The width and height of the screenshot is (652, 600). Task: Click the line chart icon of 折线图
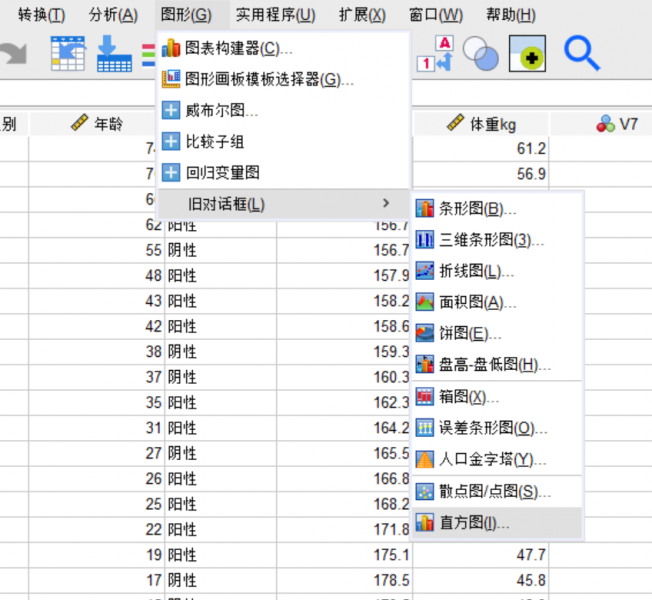point(425,271)
